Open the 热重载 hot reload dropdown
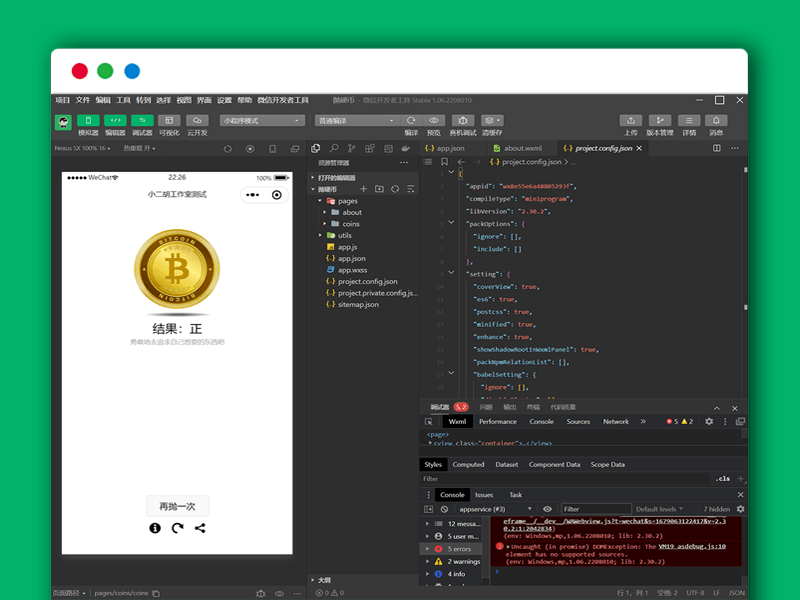This screenshot has width=800, height=600. (x=139, y=148)
